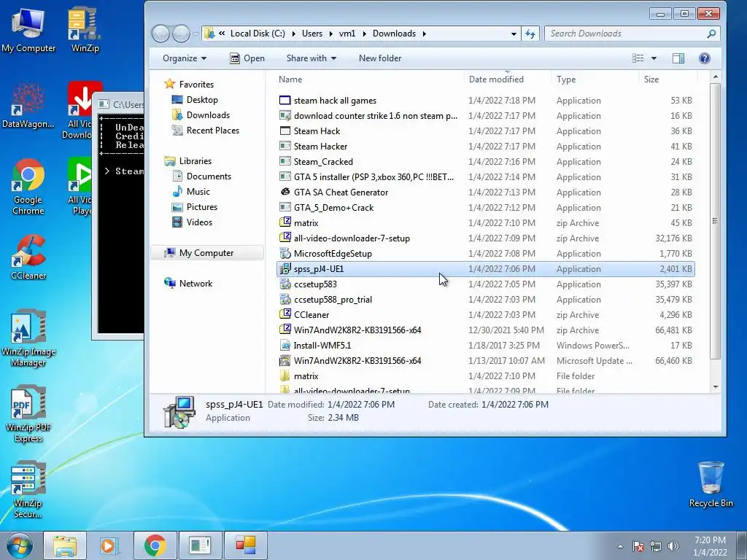Click file list vertical scrollbar
This screenshot has width=747, height=560.
[x=715, y=221]
